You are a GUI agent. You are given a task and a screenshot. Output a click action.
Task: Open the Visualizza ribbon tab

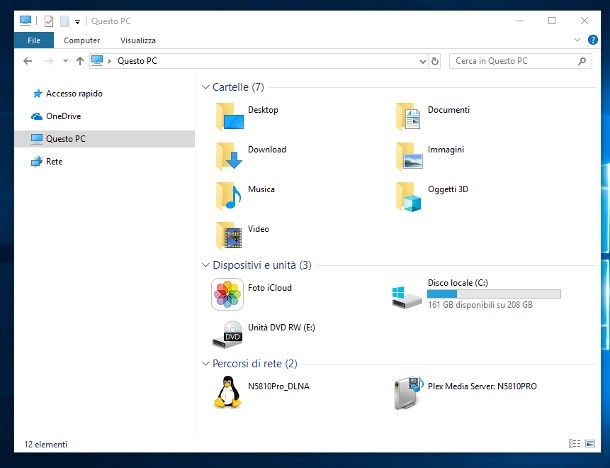pos(138,40)
